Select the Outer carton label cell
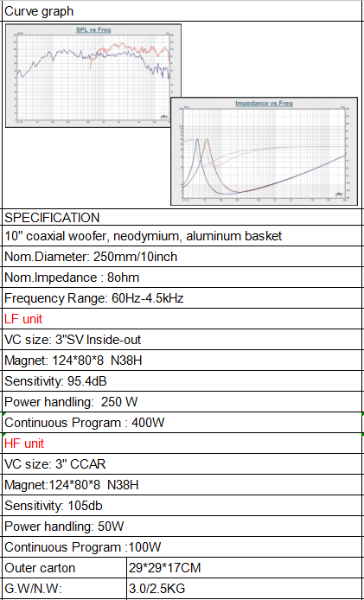Screen dimensions: 364x600 coord(65,567)
